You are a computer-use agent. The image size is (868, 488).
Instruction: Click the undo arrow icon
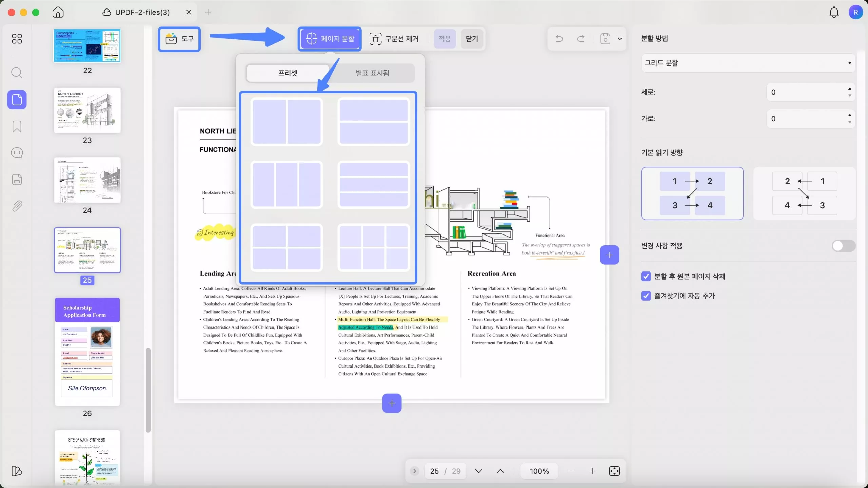(x=559, y=39)
